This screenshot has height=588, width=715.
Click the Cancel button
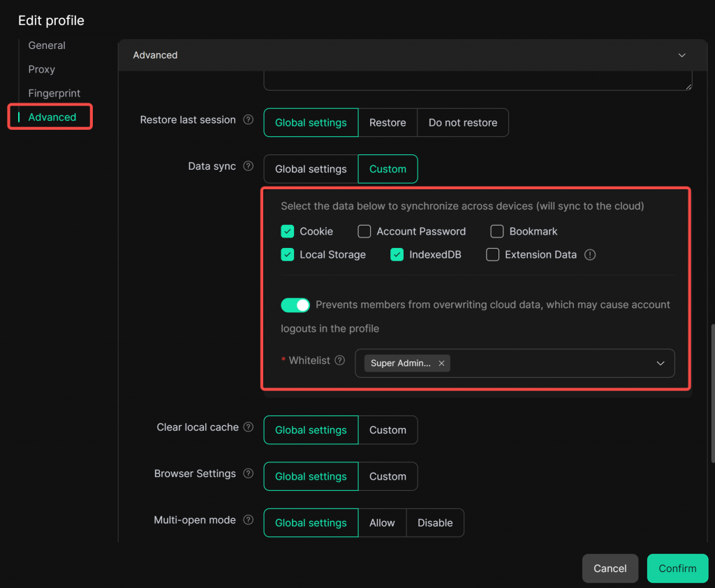click(610, 568)
